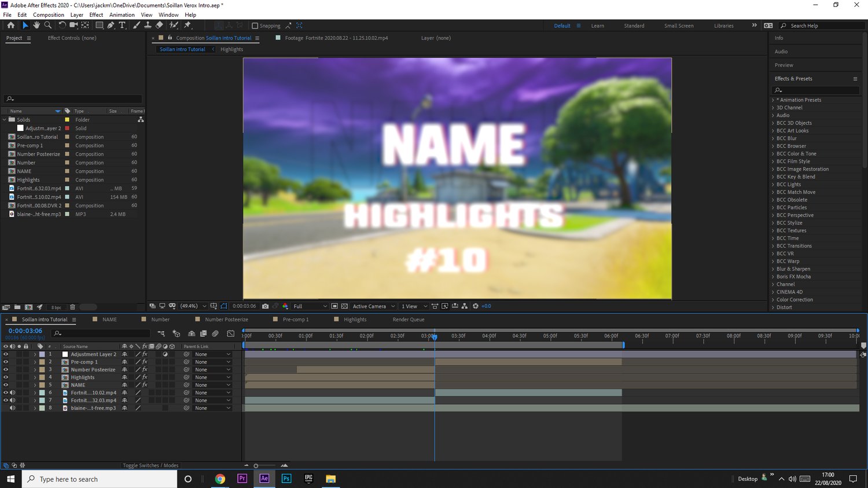Viewport: 868px width, 488px height.
Task: Open the 1 View layout dropdown
Action: pos(414,306)
